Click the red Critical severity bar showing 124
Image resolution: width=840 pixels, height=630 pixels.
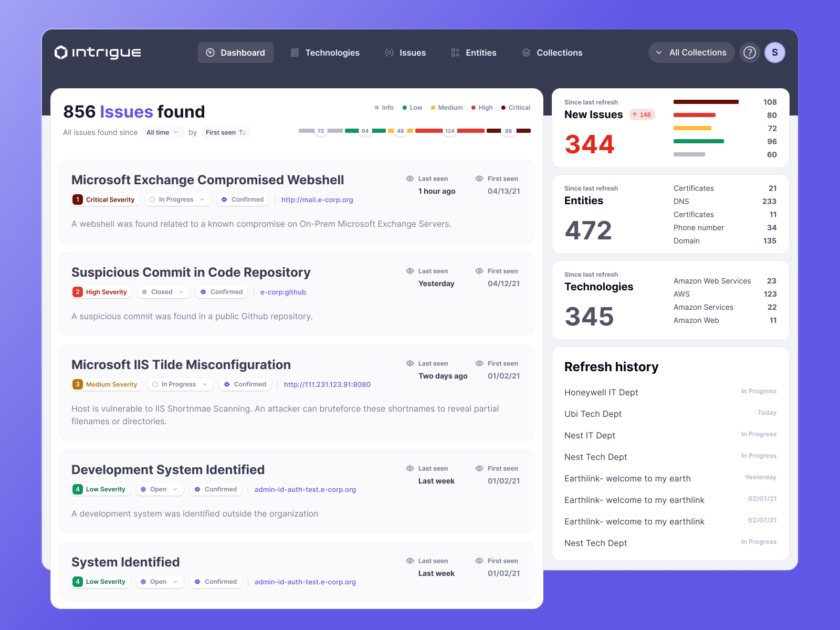coord(449,130)
